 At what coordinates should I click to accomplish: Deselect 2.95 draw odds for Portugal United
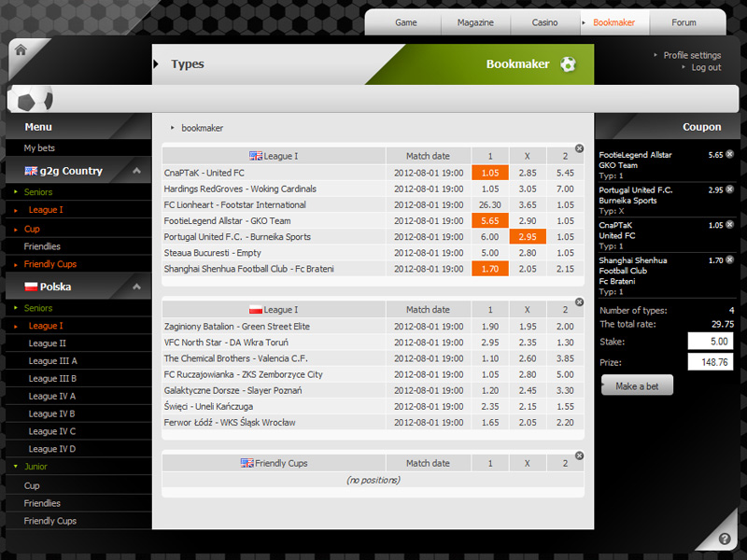pyautogui.click(x=527, y=237)
